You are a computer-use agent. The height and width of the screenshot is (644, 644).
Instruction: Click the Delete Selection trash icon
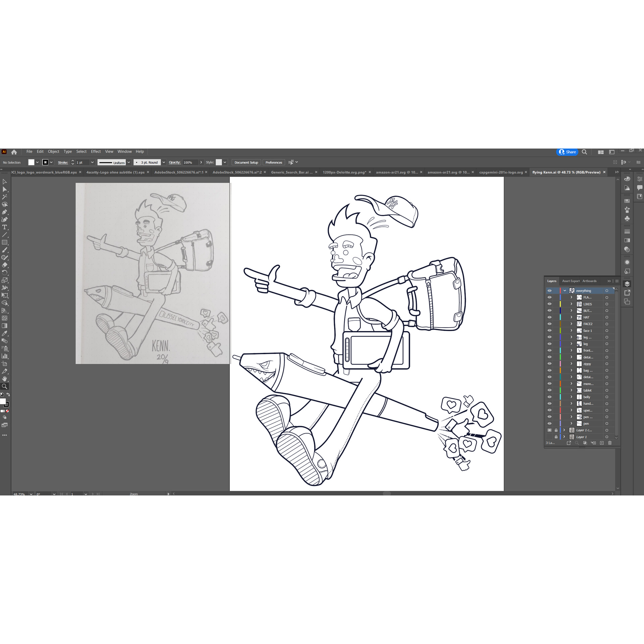tap(610, 443)
